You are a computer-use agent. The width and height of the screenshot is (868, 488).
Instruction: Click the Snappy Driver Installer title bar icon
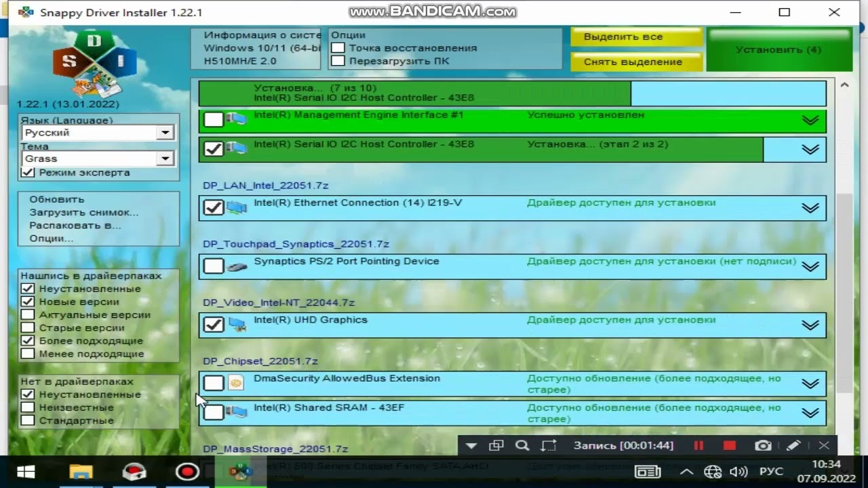point(26,12)
